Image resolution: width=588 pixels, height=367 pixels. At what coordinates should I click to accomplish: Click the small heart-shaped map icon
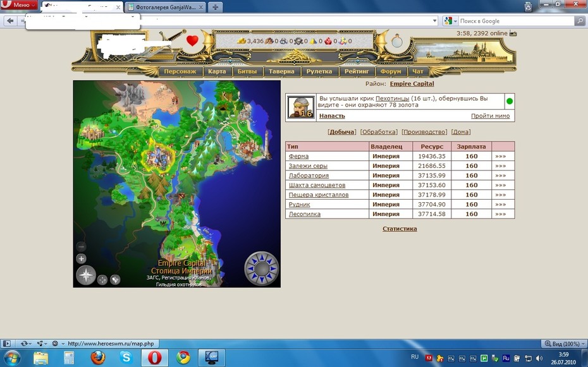[x=115, y=279]
